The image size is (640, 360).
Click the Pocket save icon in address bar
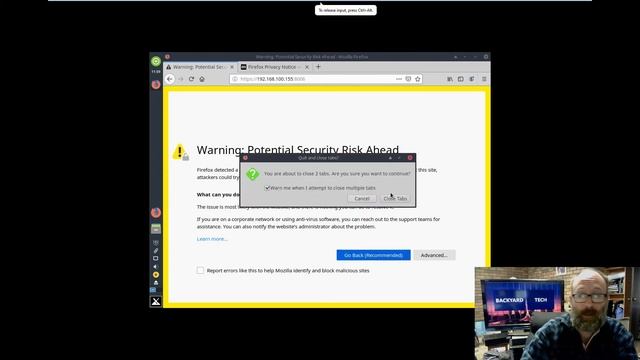point(408,79)
